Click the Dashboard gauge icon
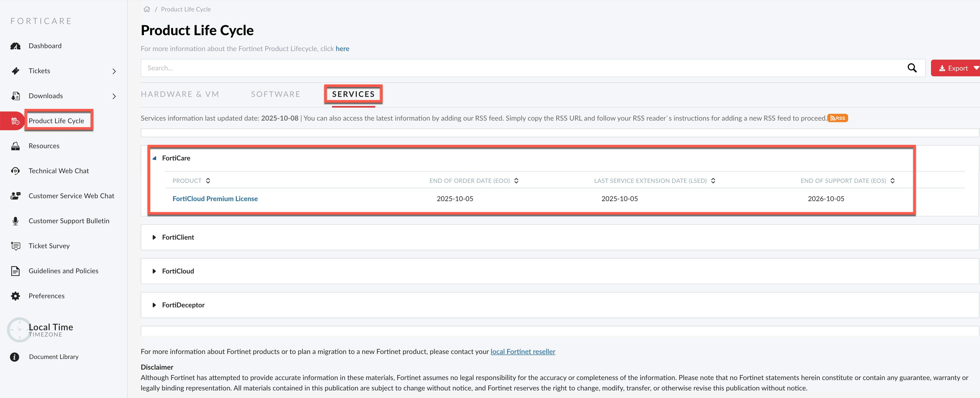The image size is (980, 398). 16,46
